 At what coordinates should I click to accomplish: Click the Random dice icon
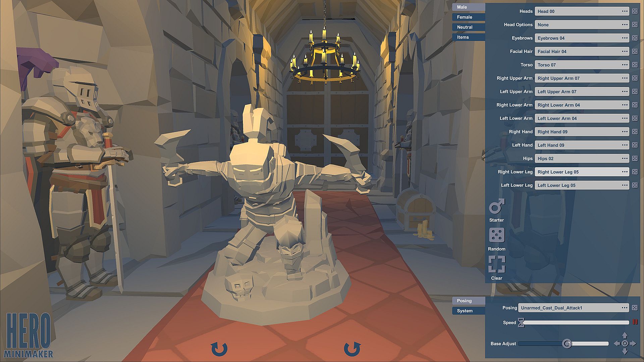click(x=496, y=235)
